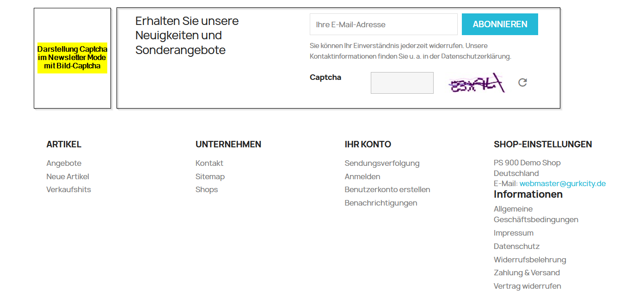Open the Widerrufsbelehrung link
Image resolution: width=644 pixels, height=297 pixels.
529,260
